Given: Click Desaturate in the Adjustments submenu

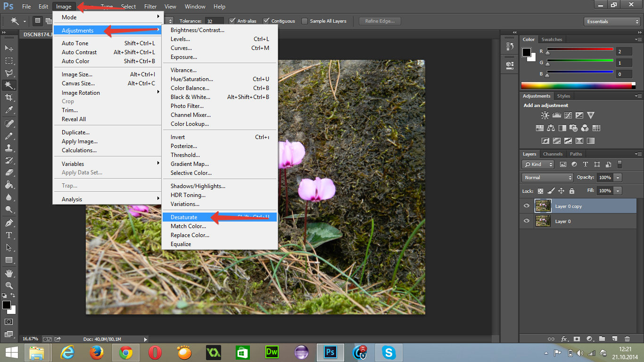Looking at the screenshot, I should point(220,217).
